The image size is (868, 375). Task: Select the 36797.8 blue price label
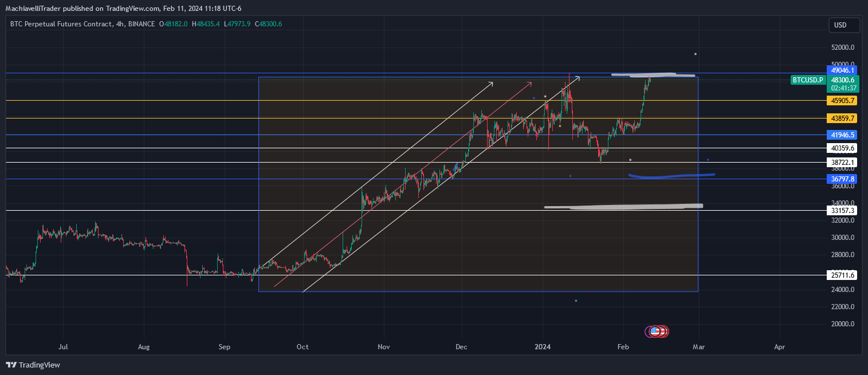[842, 179]
